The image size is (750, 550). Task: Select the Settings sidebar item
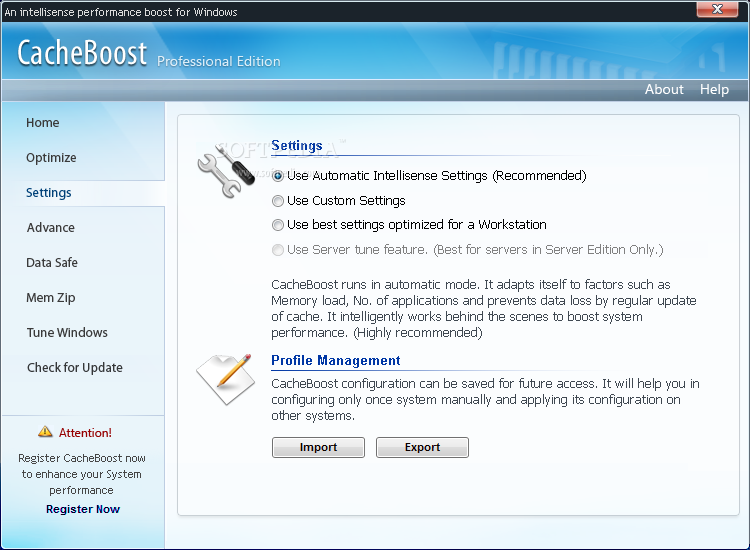48,193
